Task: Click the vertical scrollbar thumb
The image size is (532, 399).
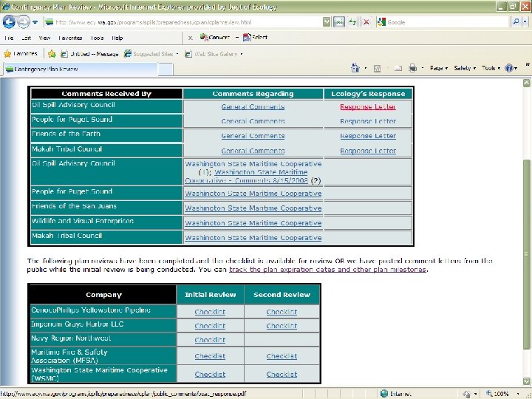Action: pos(527,253)
